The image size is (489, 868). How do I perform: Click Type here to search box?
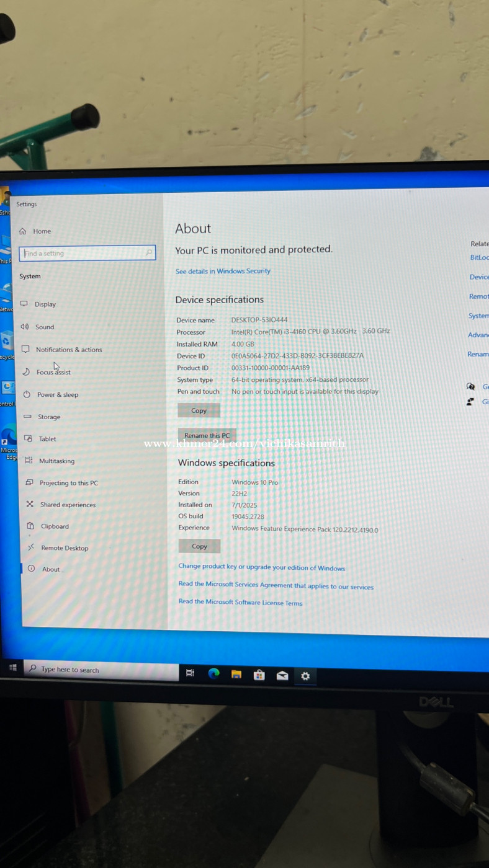click(x=102, y=670)
